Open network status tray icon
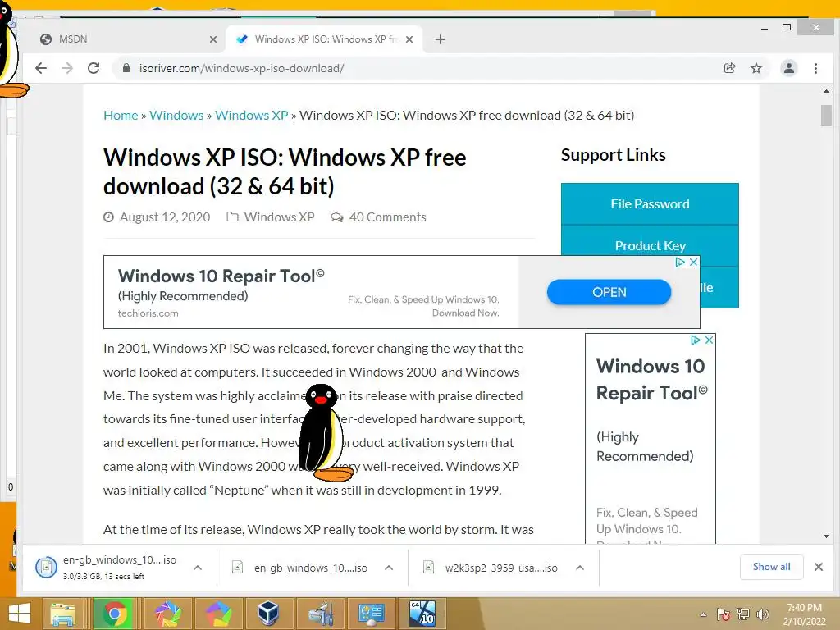 click(743, 614)
